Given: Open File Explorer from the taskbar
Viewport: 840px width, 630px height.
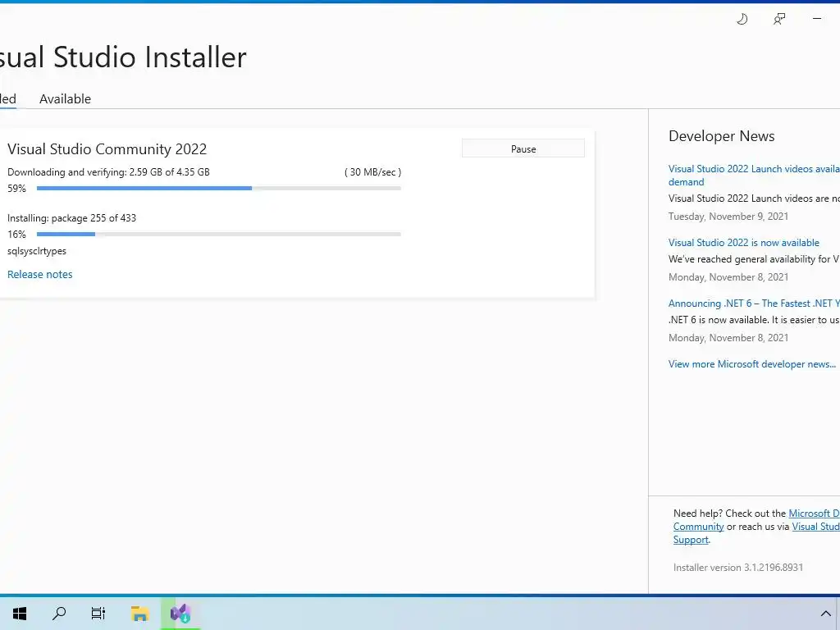Looking at the screenshot, I should (139, 613).
